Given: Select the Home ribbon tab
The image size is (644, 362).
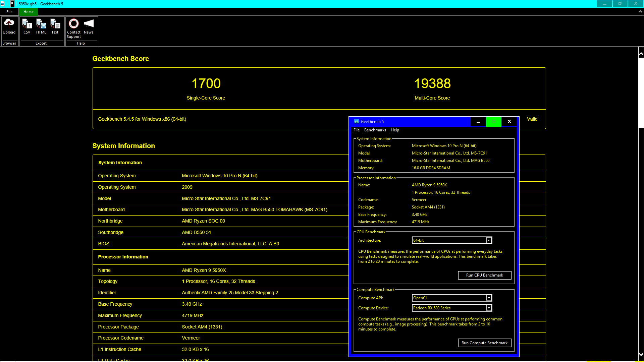Looking at the screenshot, I should 29,12.
